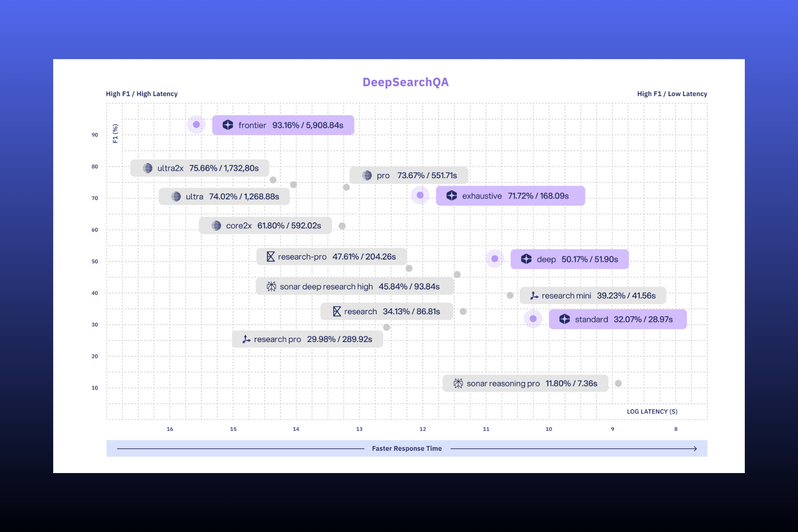Click the sonar deep research high icon
The width and height of the screenshot is (798, 532).
pos(271,286)
